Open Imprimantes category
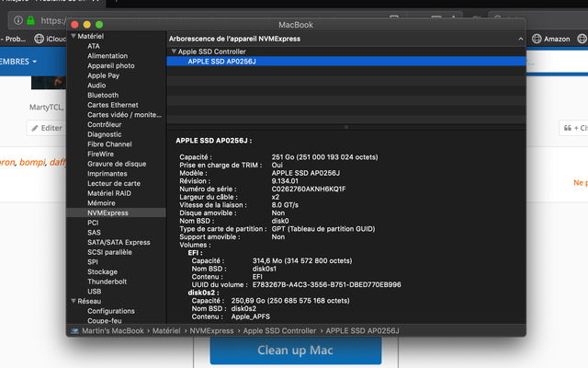 (x=107, y=174)
